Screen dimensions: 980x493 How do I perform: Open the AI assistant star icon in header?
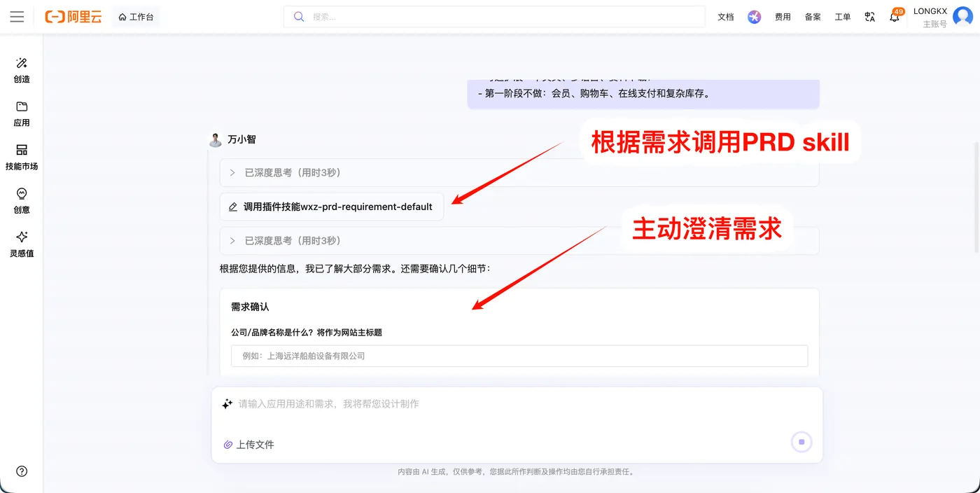tap(754, 17)
